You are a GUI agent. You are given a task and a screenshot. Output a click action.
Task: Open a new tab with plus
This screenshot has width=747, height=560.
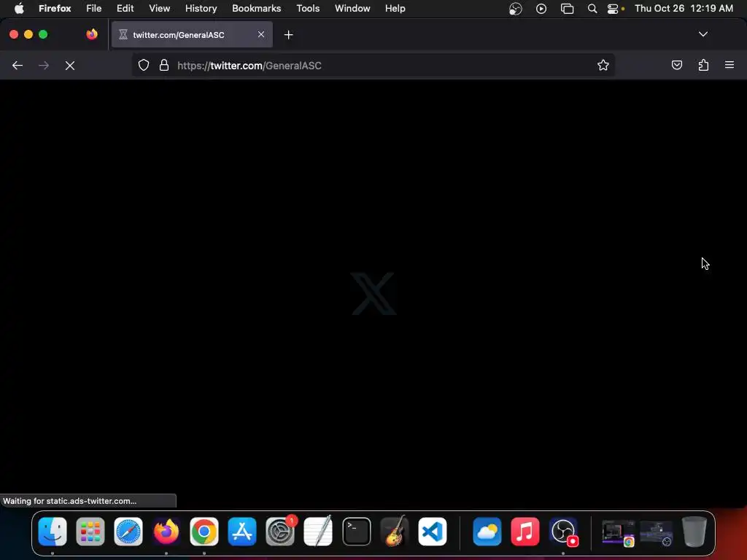pos(288,35)
